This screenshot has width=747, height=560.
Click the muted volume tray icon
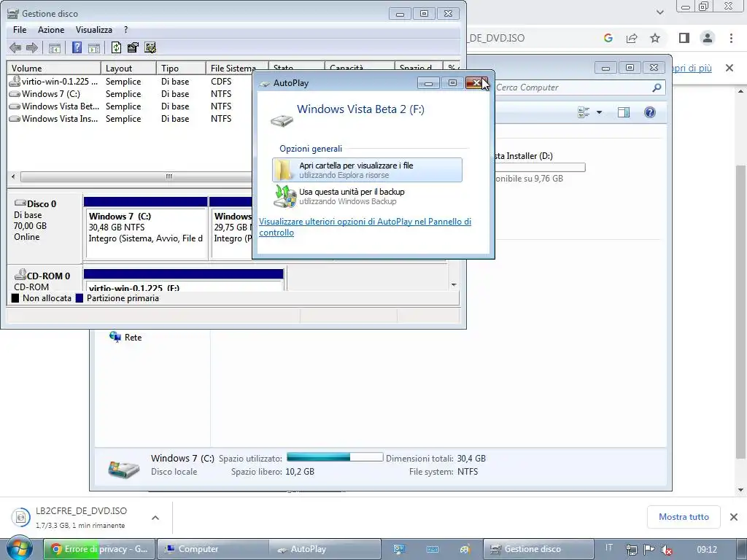coord(667,550)
